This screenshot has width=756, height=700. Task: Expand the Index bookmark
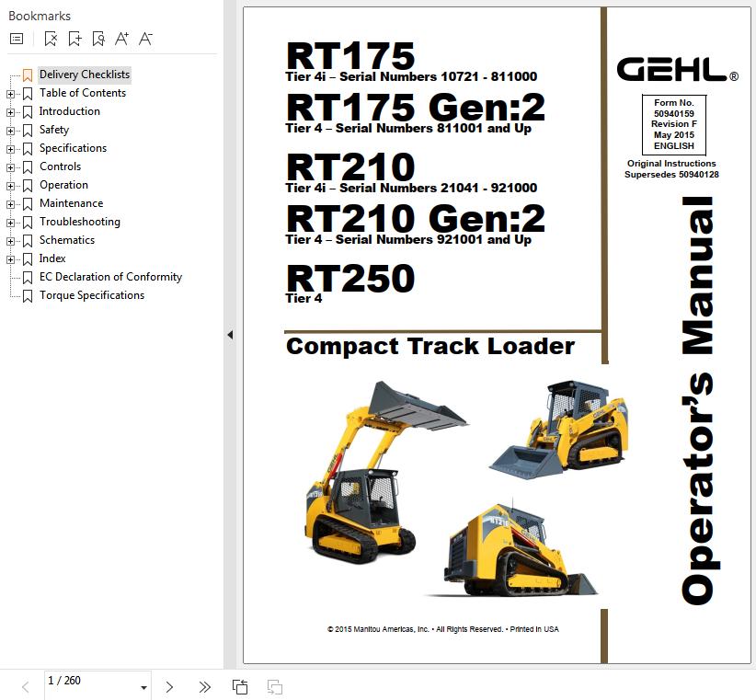click(x=10, y=259)
